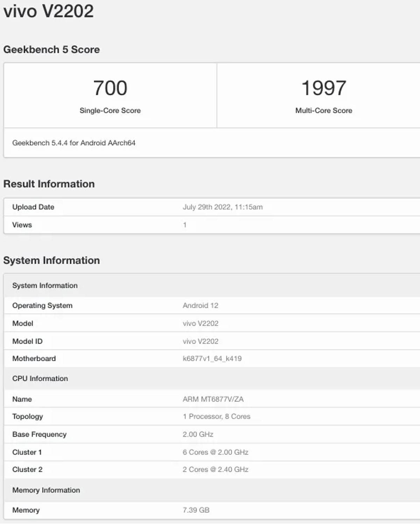The height and width of the screenshot is (525, 420).
Task: Select the Model ID value vivo V2202
Action: click(201, 341)
